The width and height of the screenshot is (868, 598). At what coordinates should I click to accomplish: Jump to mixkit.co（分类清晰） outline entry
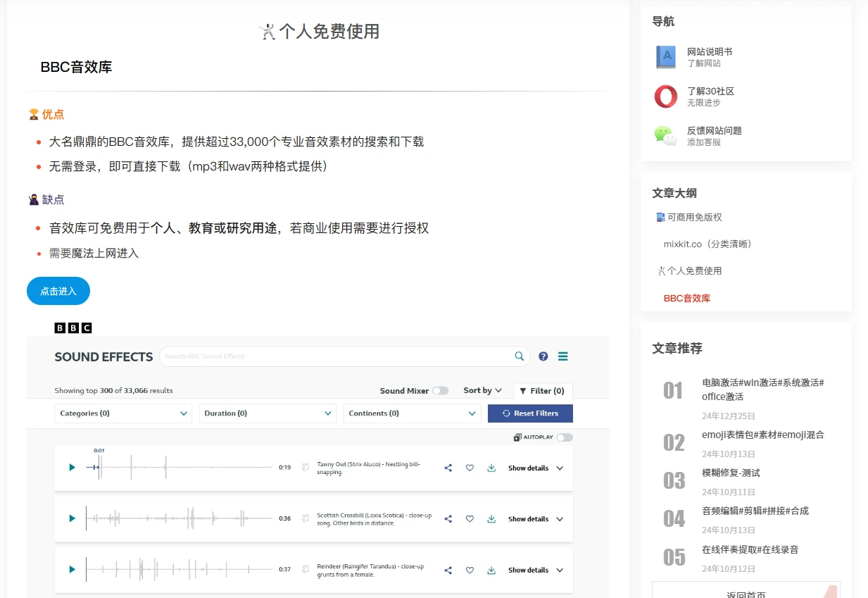708,244
